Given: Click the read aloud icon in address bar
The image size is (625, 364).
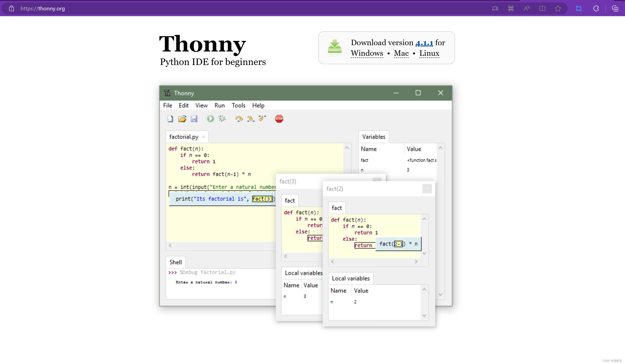Looking at the screenshot, I should (527, 8).
